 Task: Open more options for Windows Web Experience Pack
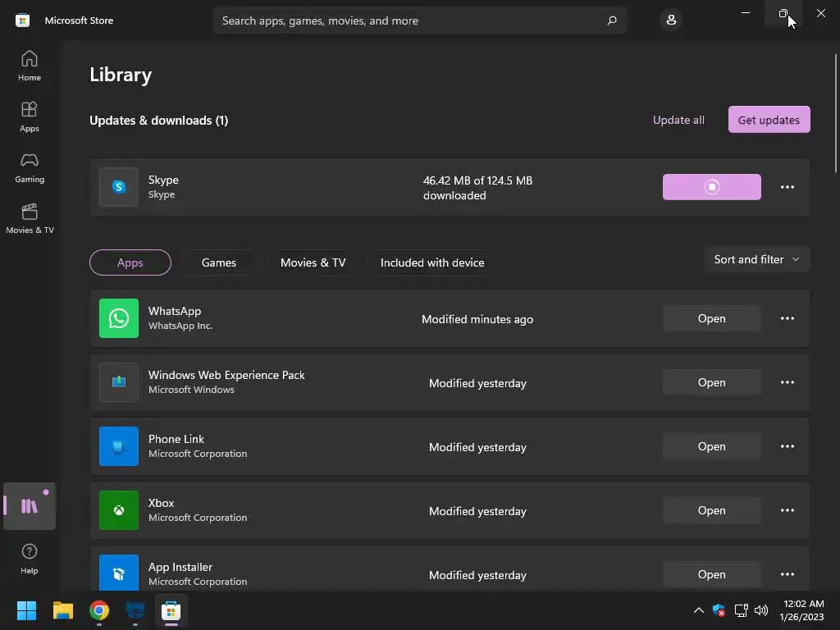[787, 382]
